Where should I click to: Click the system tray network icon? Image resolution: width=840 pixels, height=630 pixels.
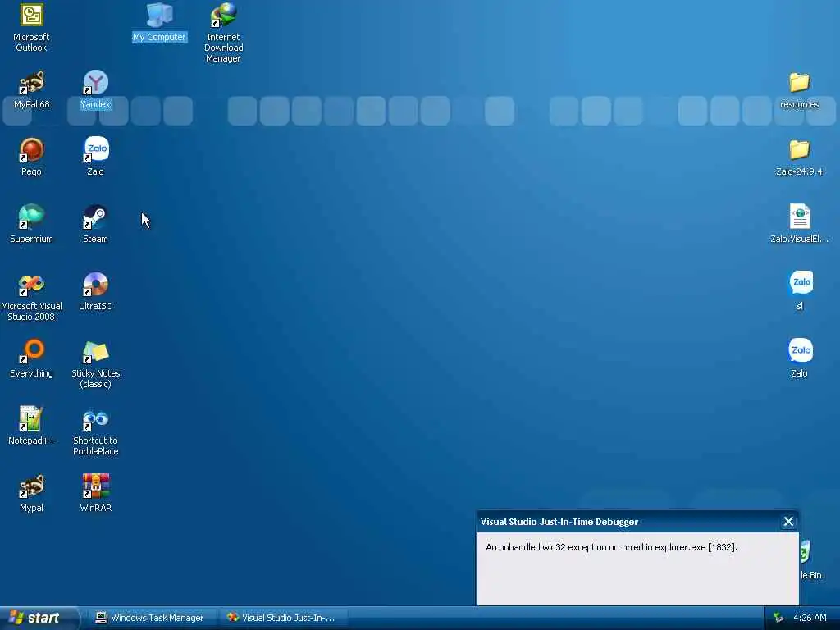coord(778,619)
